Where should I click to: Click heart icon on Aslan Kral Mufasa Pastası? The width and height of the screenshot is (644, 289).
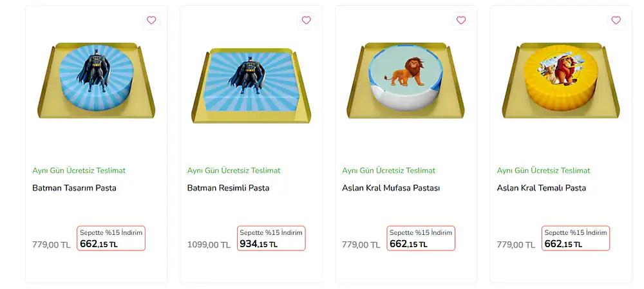tap(461, 20)
